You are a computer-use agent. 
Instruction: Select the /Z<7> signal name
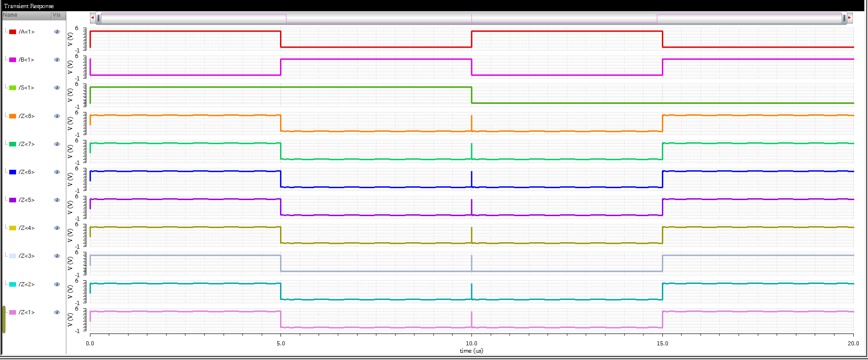pos(27,144)
